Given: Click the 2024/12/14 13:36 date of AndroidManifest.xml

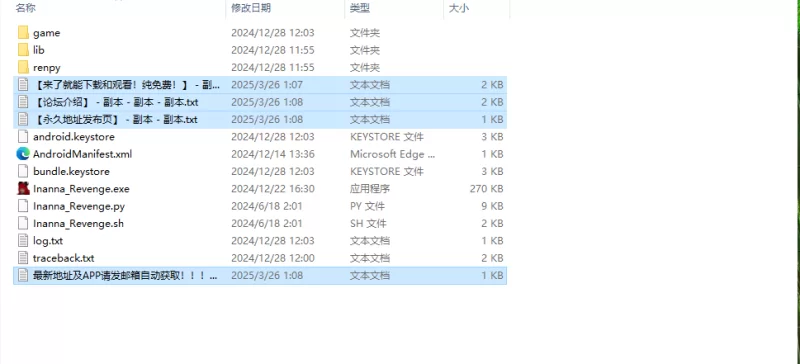Looking at the screenshot, I should click(x=273, y=154).
